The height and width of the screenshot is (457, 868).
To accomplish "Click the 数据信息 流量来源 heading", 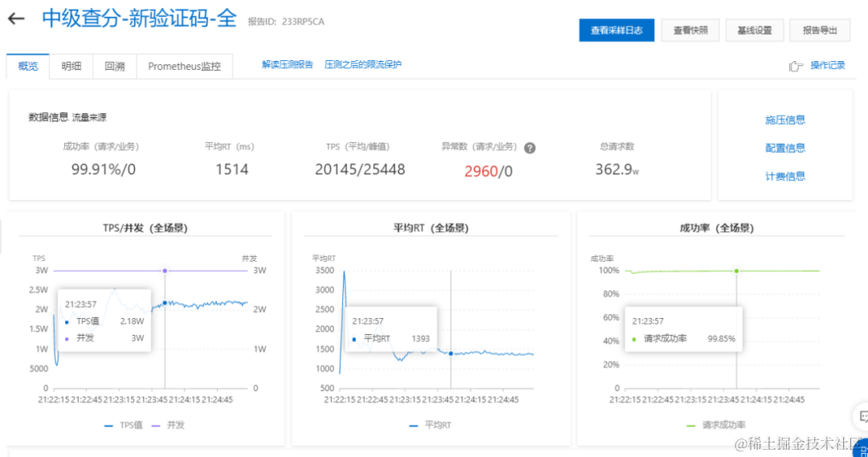I will (68, 117).
